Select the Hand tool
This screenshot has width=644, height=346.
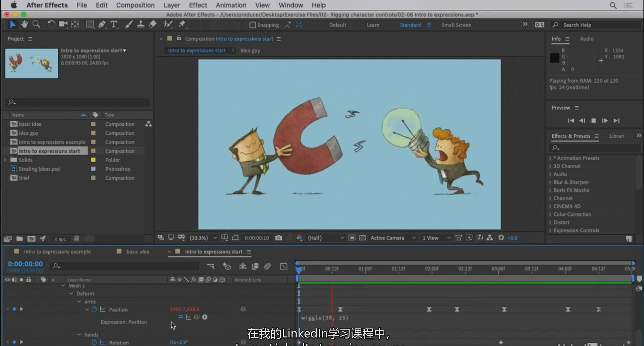pos(24,24)
